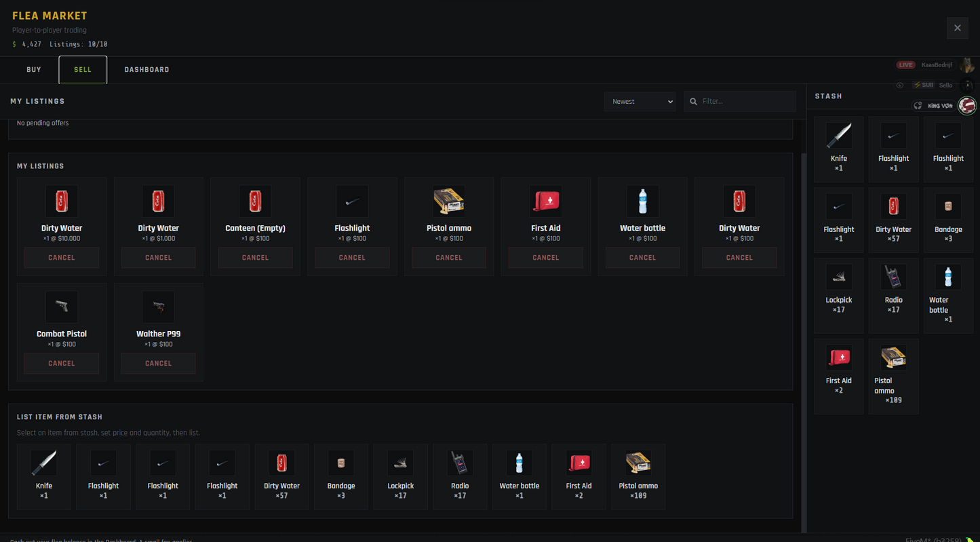Click the lightning SUII badge near Sello

[924, 85]
